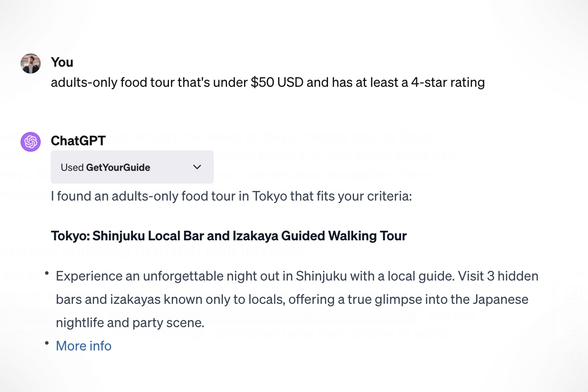This screenshot has height=392, width=588.
Task: Select the 'You' sender name
Action: (62, 62)
